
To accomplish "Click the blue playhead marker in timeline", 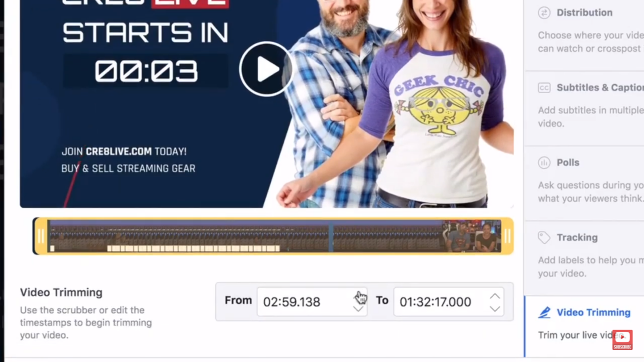I will (x=331, y=236).
